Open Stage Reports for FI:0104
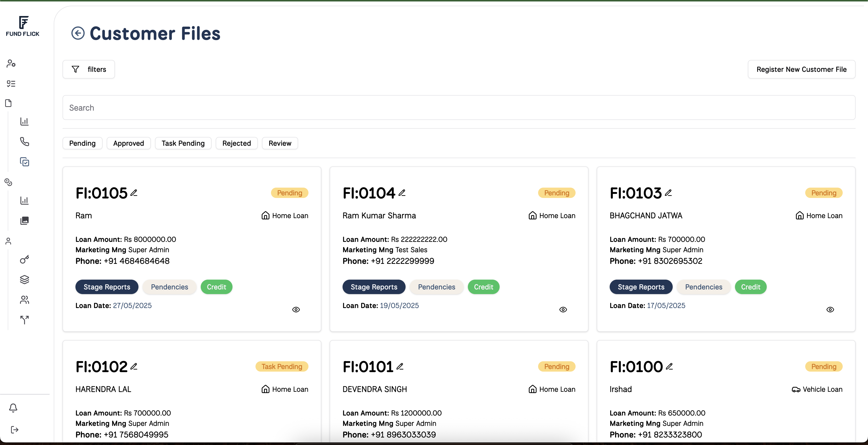This screenshot has height=445, width=868. click(374, 287)
